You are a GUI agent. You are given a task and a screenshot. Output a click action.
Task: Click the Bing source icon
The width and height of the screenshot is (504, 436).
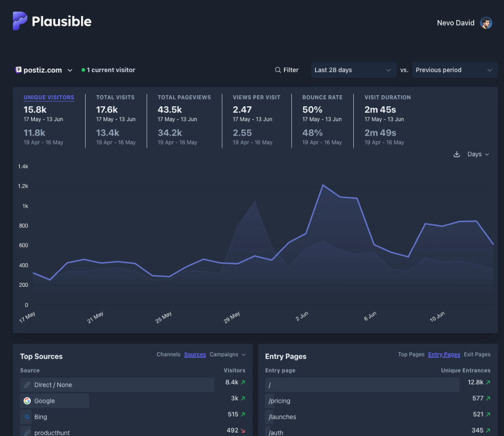(27, 417)
